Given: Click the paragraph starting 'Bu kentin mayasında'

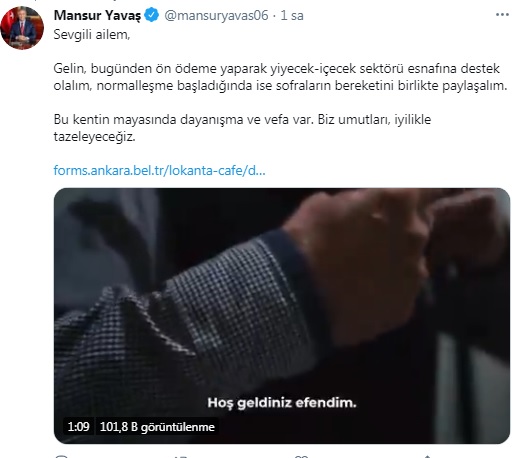Looking at the screenshot, I should [x=242, y=128].
